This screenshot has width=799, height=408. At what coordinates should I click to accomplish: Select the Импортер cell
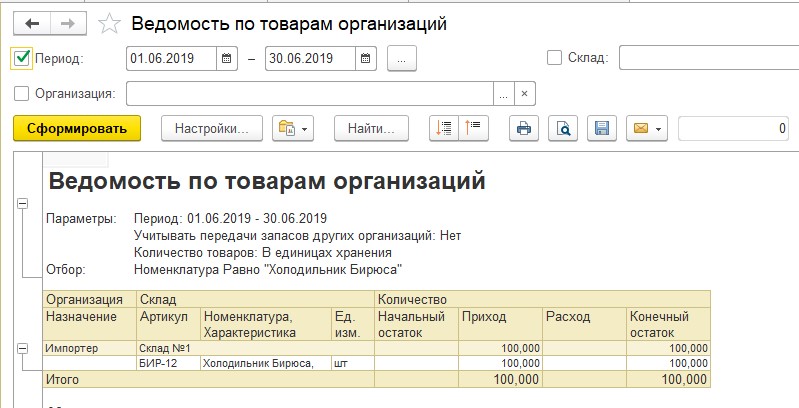90,348
